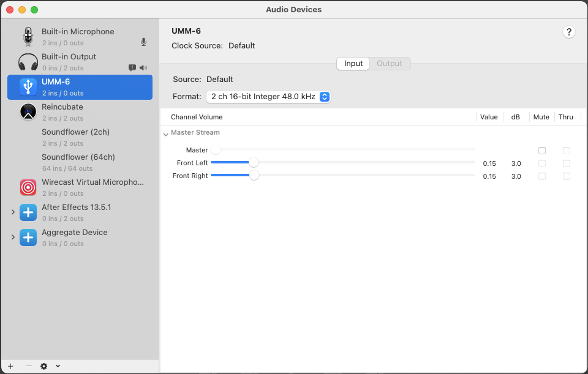Toggle the Front Left Thru checkbox
Screen dimensions: 588x374
point(567,163)
